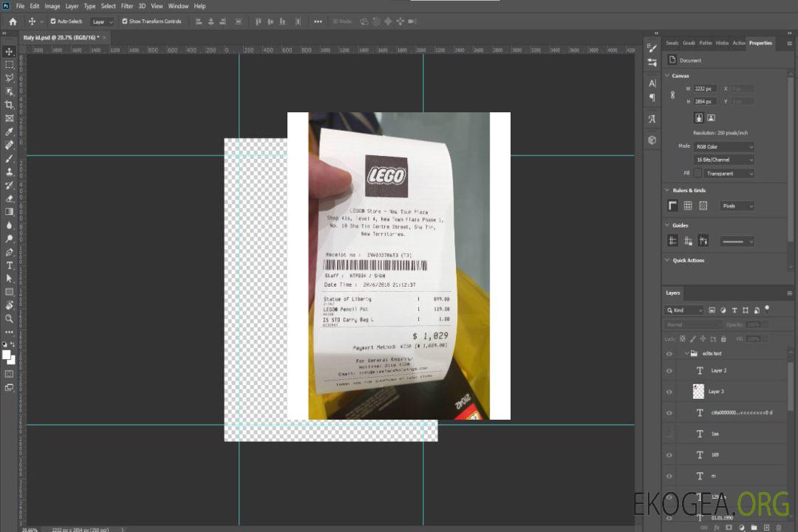Open the Window menu
Image resolution: width=798 pixels, height=532 pixels.
pyautogui.click(x=178, y=6)
